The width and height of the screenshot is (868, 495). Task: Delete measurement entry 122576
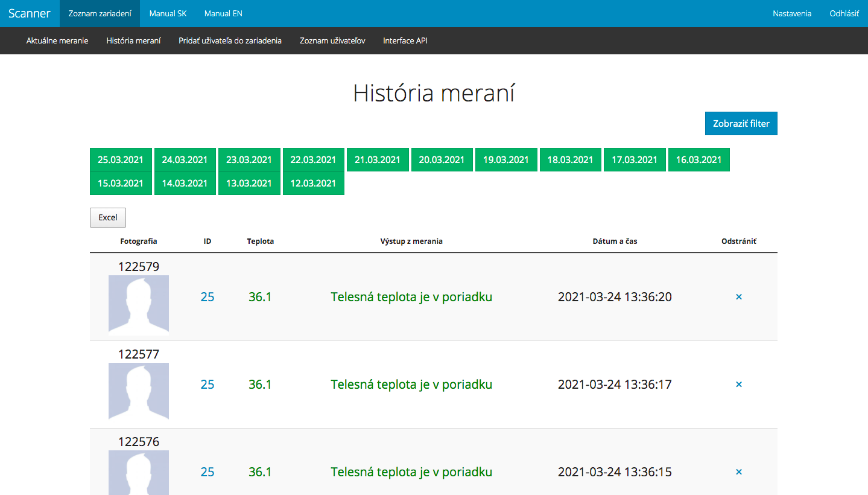point(738,472)
